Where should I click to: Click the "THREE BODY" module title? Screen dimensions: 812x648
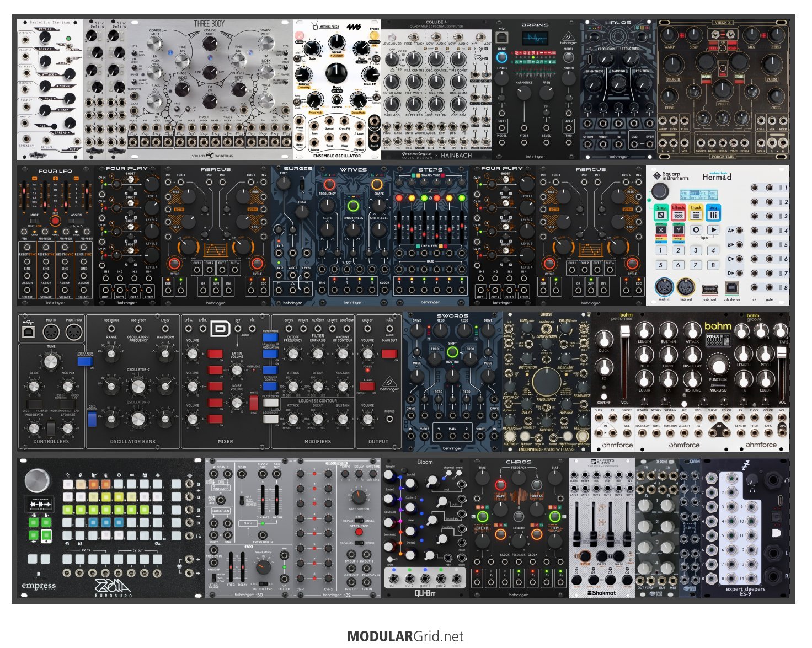210,24
